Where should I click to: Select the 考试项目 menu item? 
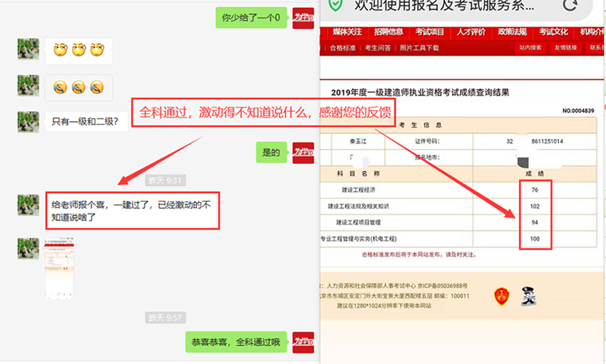tap(429, 32)
